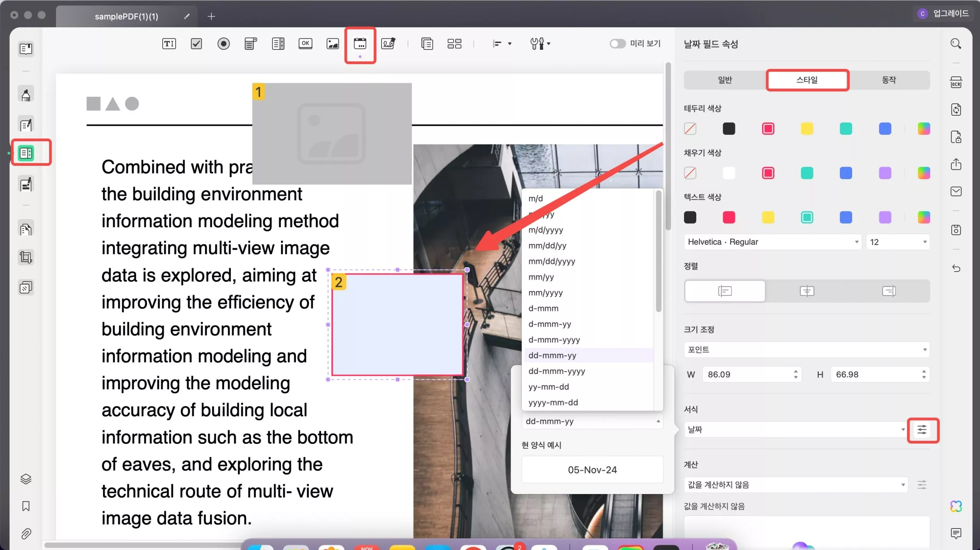Screen dimensions: 980x550
Task: Open the Bookmarks panel icon
Action: tap(26, 506)
